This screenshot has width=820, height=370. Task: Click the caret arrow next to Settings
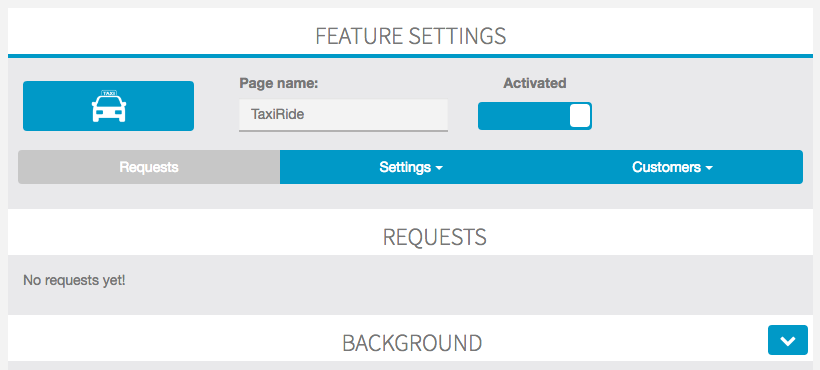[x=439, y=168]
